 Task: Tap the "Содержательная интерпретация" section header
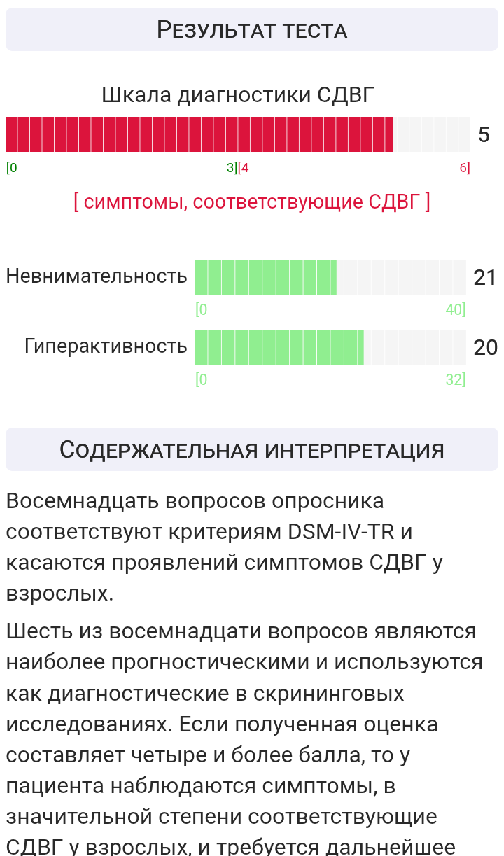(252, 449)
